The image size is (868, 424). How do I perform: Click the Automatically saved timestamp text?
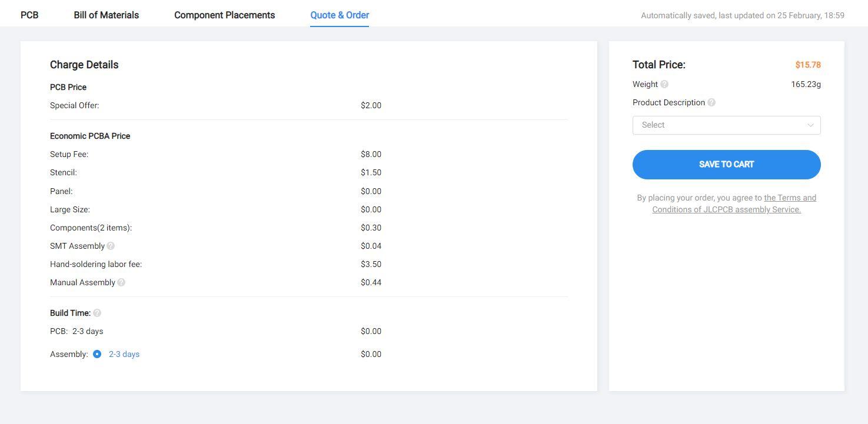point(743,15)
